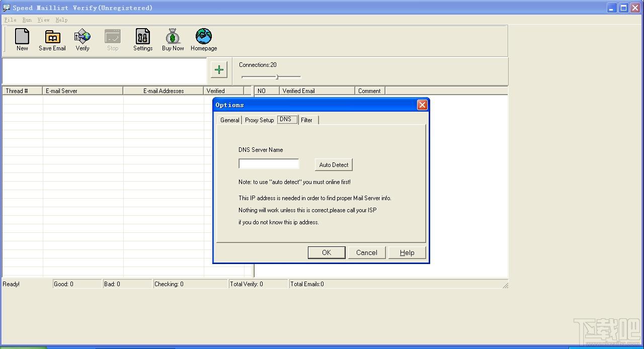The width and height of the screenshot is (644, 349).
Task: Click the greyed Stop toolbar icon
Action: point(113,40)
